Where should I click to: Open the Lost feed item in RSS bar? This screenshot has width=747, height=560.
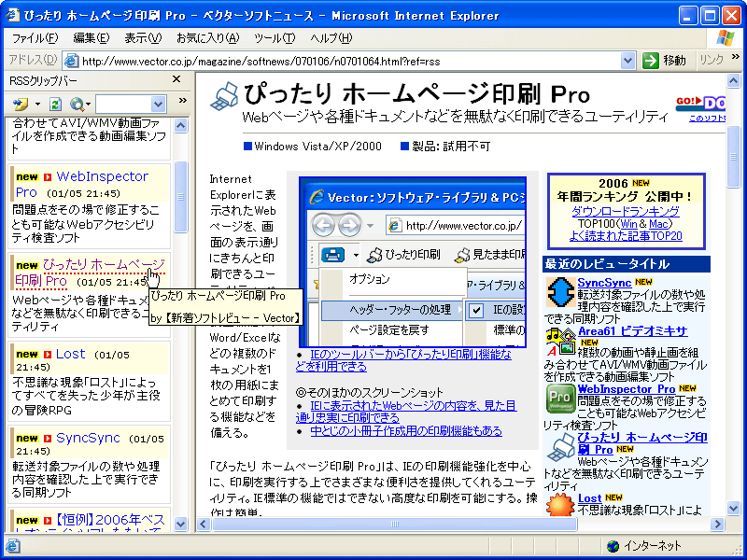71,354
